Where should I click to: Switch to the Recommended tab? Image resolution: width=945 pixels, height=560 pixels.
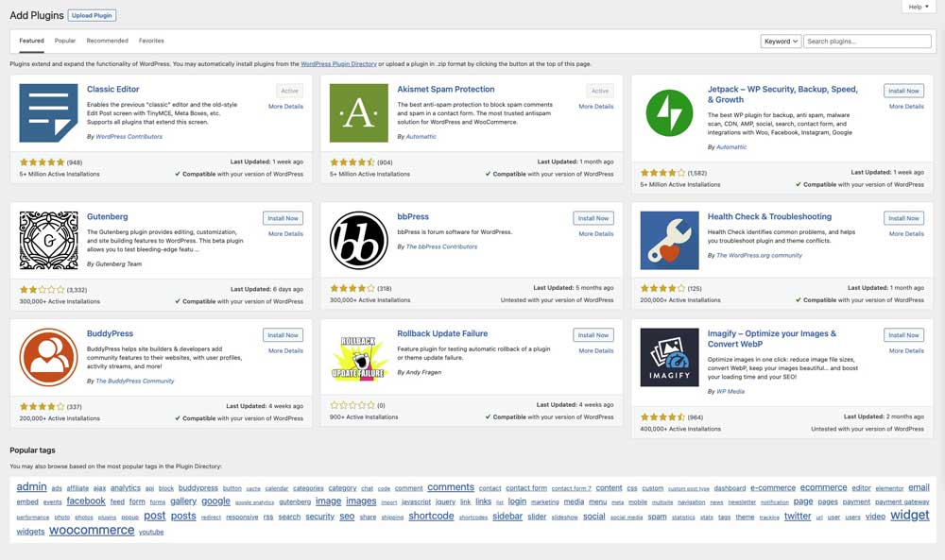pyautogui.click(x=107, y=42)
